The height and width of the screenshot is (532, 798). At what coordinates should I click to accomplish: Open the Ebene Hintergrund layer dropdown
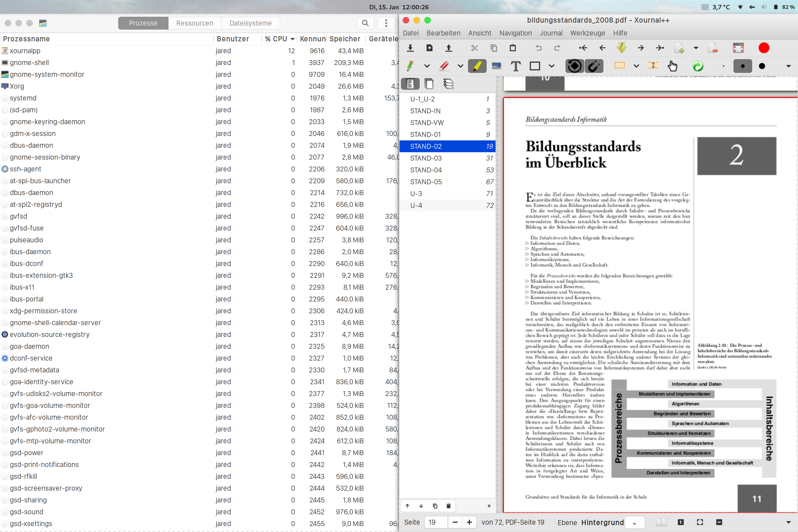[634, 522]
